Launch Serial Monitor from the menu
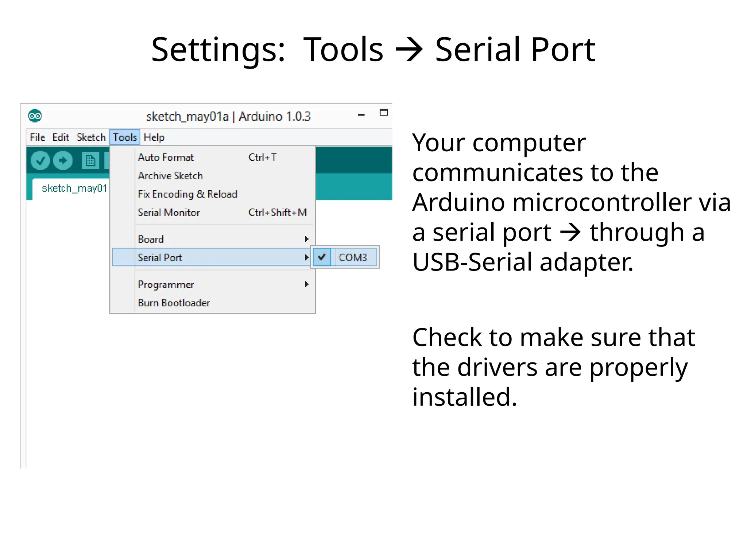This screenshot has width=747, height=560. 169,213
